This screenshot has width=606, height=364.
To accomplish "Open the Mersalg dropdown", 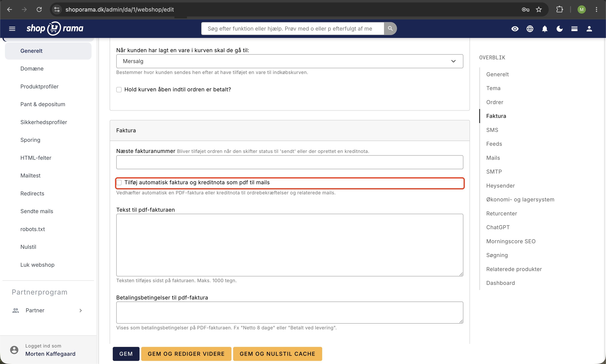I will [x=290, y=61].
